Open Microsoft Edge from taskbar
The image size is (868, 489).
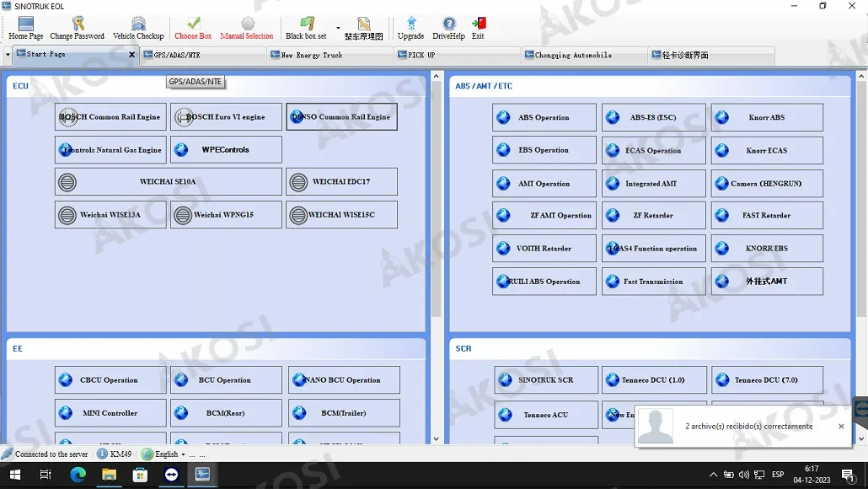pos(78,475)
